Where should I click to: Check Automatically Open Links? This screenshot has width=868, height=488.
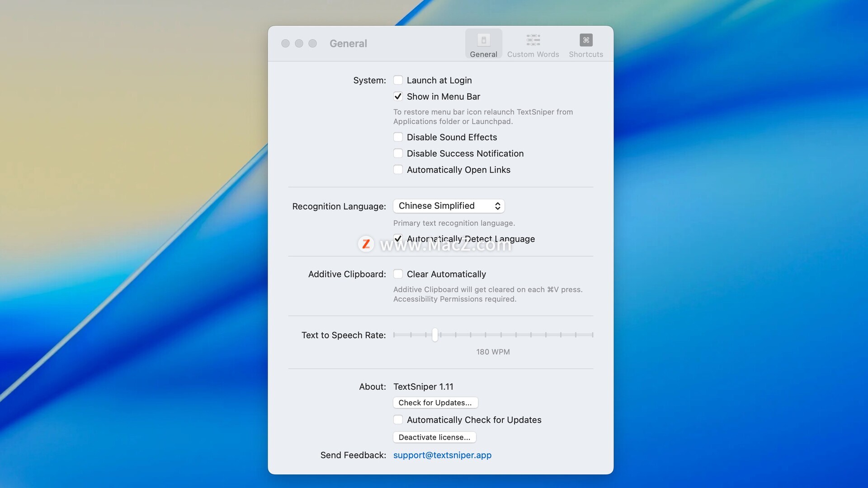tap(398, 169)
